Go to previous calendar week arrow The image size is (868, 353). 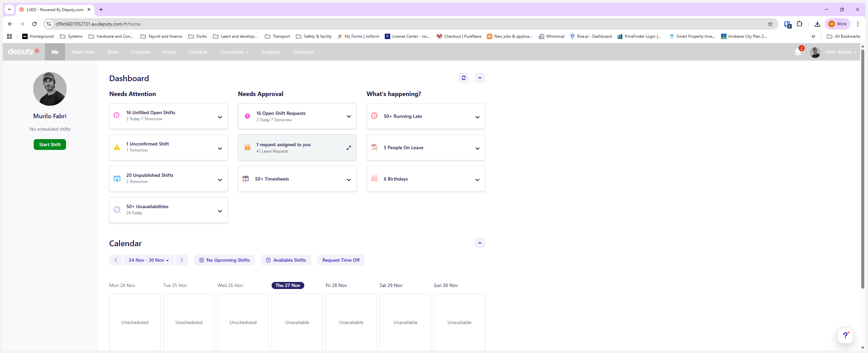tap(116, 260)
